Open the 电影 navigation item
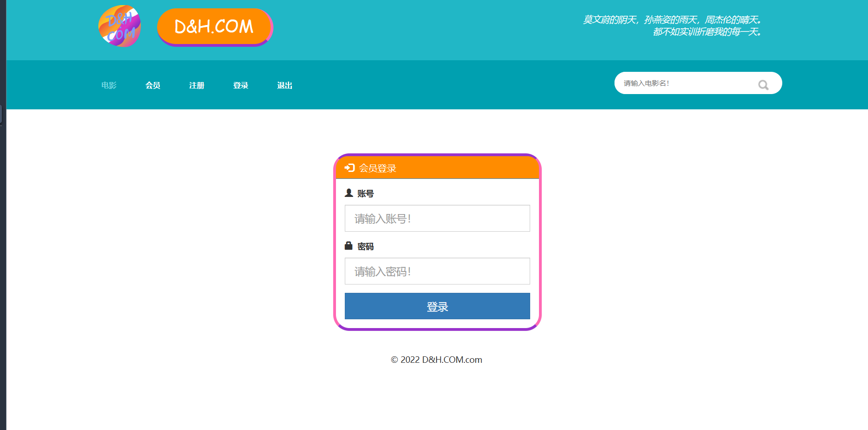This screenshot has height=430, width=868. coord(109,85)
